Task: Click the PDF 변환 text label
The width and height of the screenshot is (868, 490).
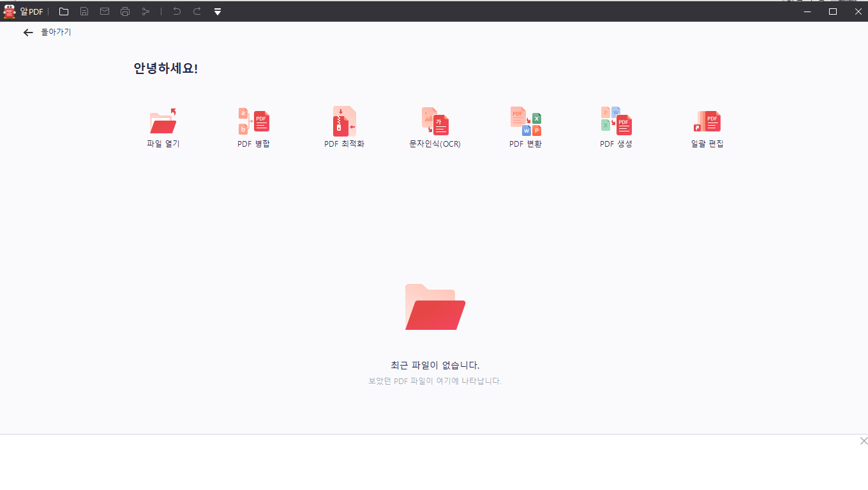Action: 526,144
